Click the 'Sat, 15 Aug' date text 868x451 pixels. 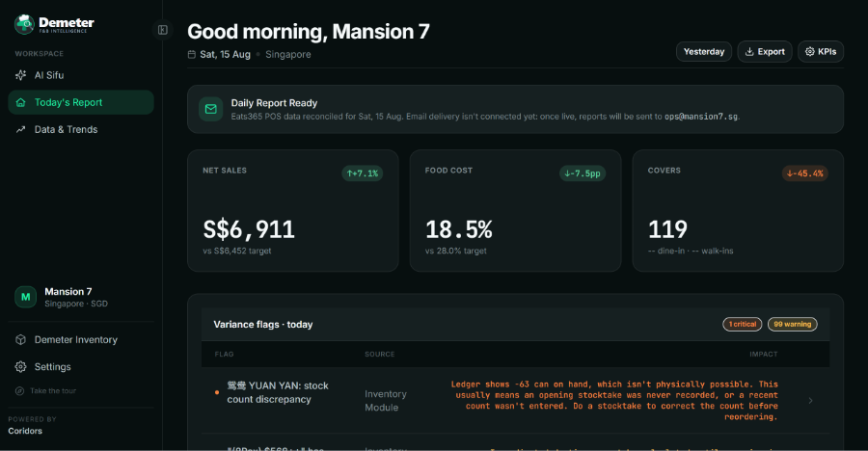coord(225,54)
